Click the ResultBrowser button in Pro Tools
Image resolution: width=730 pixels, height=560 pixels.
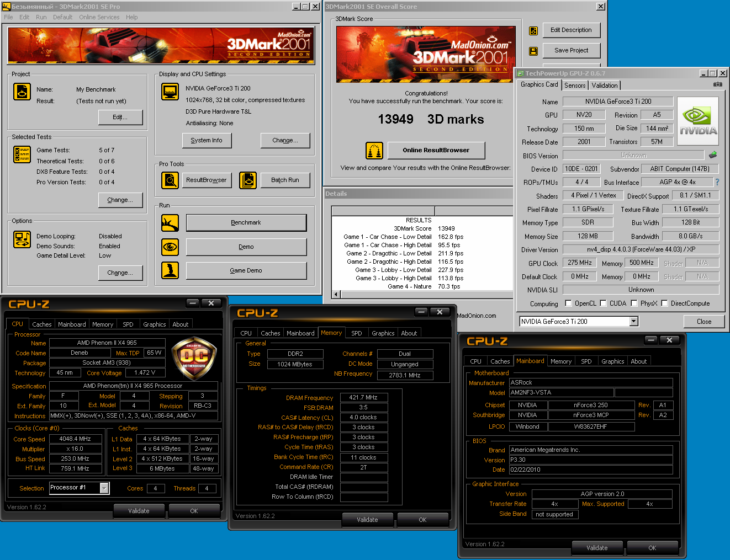[207, 180]
